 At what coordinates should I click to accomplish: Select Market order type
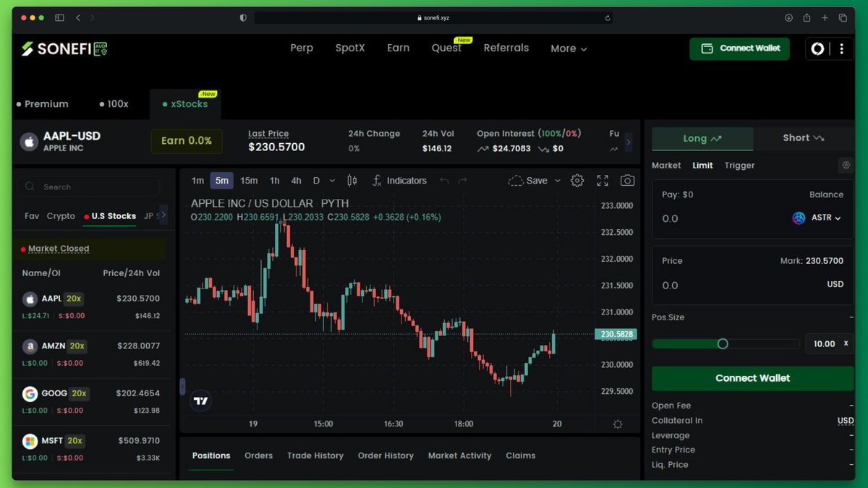(x=666, y=166)
